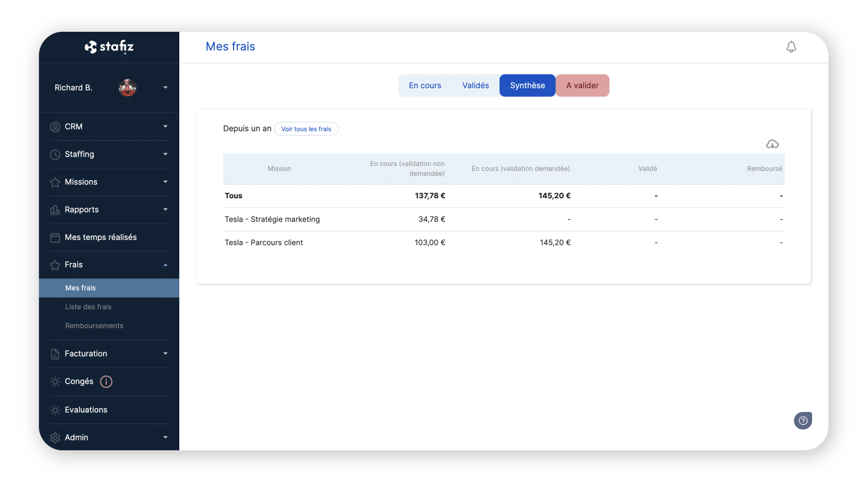Viewport: 868px width, 481px height.
Task: Click the Facturation document icon
Action: (55, 354)
